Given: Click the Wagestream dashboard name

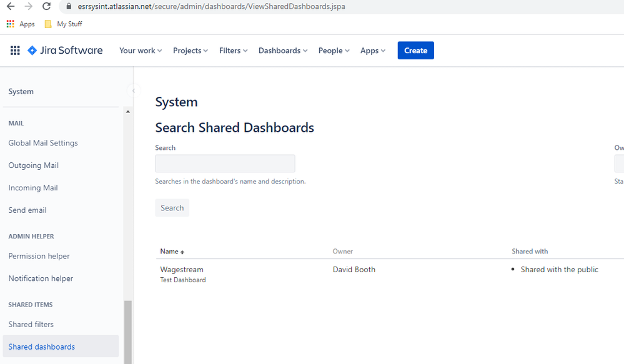Looking at the screenshot, I should (182, 269).
